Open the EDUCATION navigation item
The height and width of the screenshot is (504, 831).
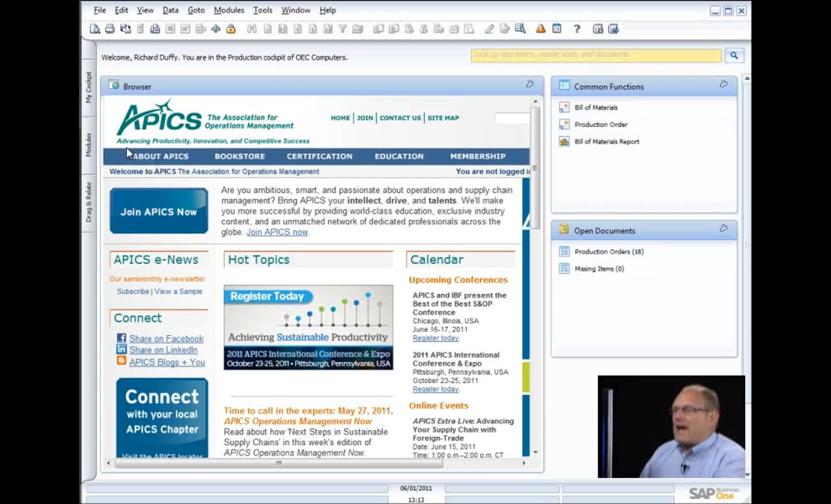tap(399, 156)
